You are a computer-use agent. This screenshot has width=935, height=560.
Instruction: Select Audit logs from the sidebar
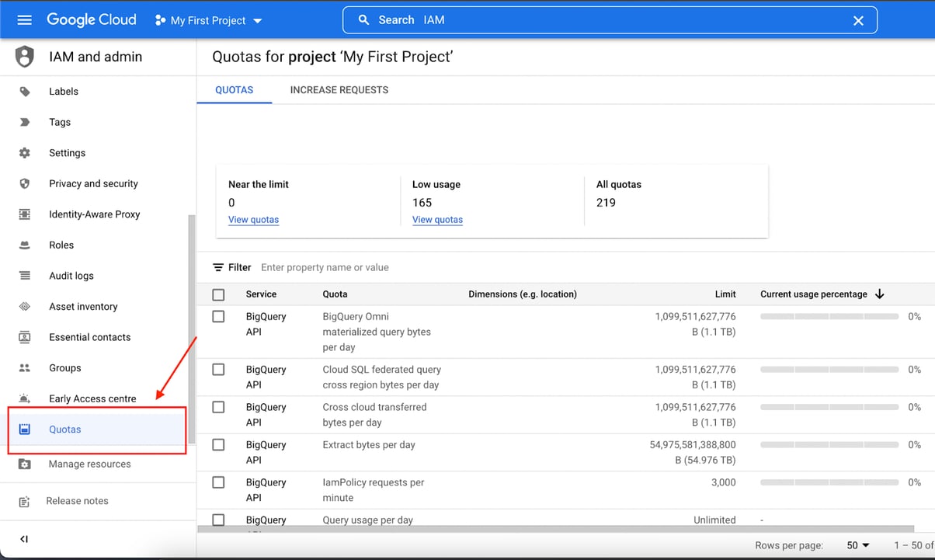pyautogui.click(x=71, y=275)
